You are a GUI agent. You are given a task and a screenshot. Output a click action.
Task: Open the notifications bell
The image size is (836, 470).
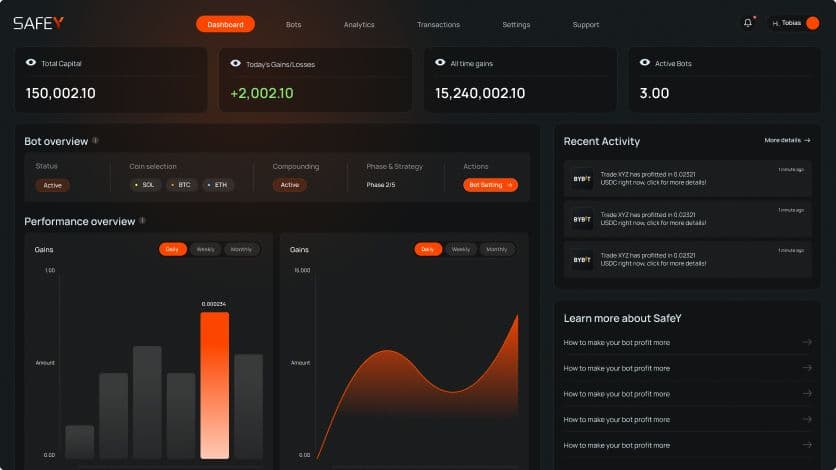click(747, 23)
